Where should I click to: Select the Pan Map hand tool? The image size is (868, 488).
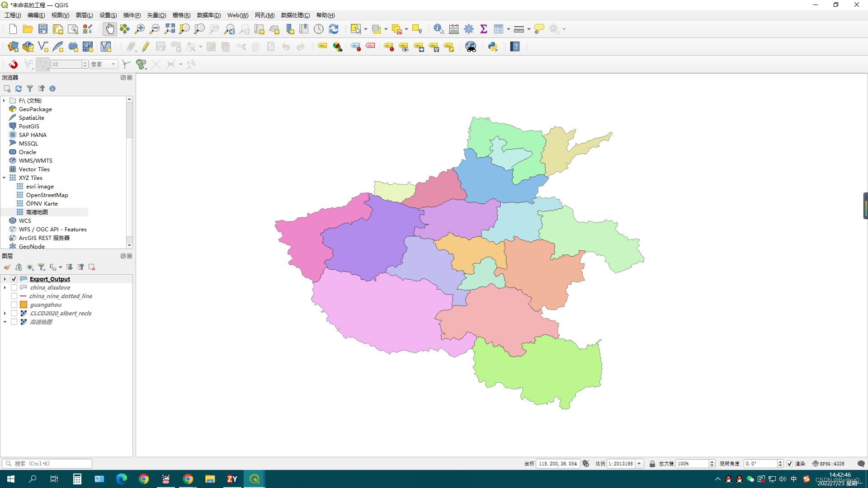point(109,29)
